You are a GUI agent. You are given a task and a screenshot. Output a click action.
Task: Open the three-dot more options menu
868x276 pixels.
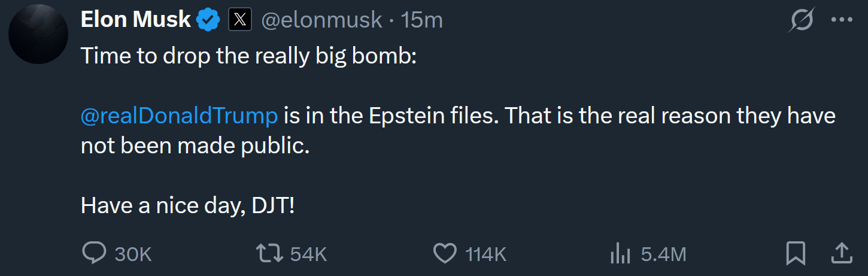[842, 20]
